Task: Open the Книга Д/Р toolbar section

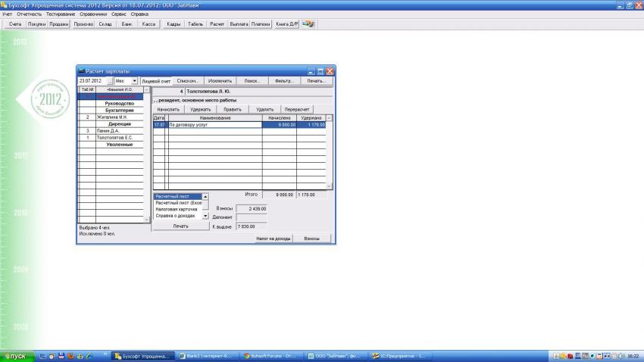Action: pyautogui.click(x=286, y=24)
